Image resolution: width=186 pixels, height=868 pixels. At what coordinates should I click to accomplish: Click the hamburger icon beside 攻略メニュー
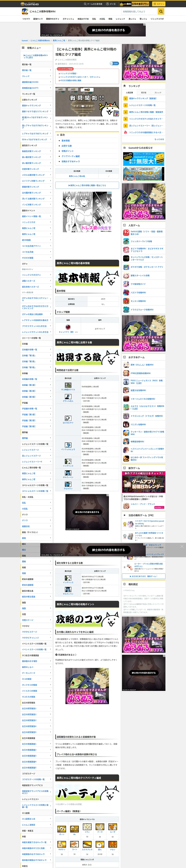(x=23, y=48)
